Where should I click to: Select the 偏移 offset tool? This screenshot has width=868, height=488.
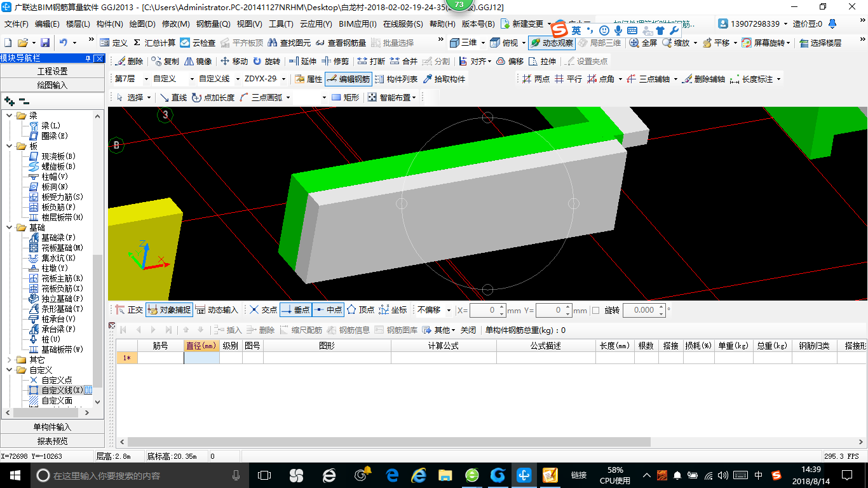click(510, 62)
